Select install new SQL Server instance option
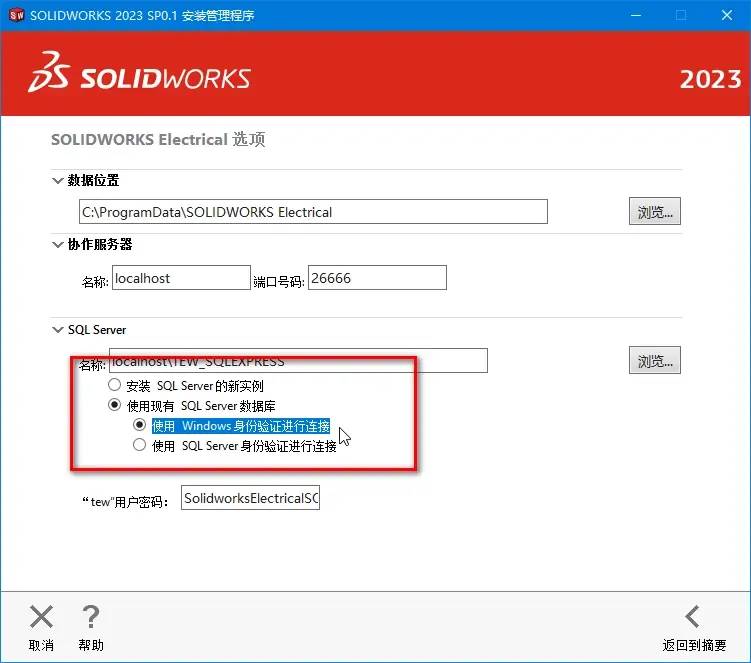The width and height of the screenshot is (751, 663). (x=114, y=385)
